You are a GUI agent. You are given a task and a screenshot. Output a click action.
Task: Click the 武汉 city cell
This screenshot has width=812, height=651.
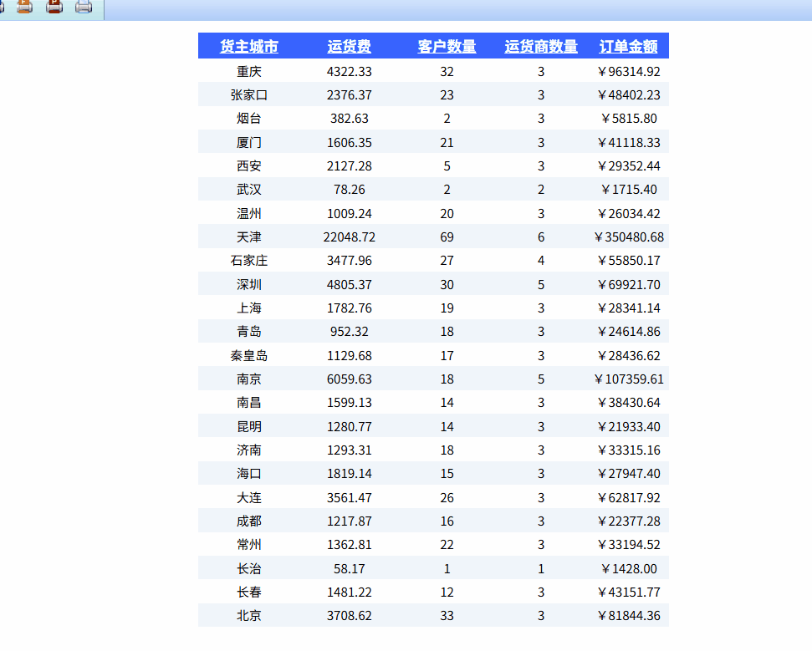(249, 190)
